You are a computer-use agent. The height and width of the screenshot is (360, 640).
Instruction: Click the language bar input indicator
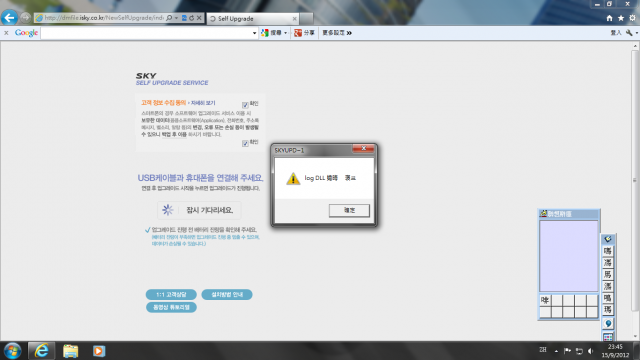tap(542, 350)
